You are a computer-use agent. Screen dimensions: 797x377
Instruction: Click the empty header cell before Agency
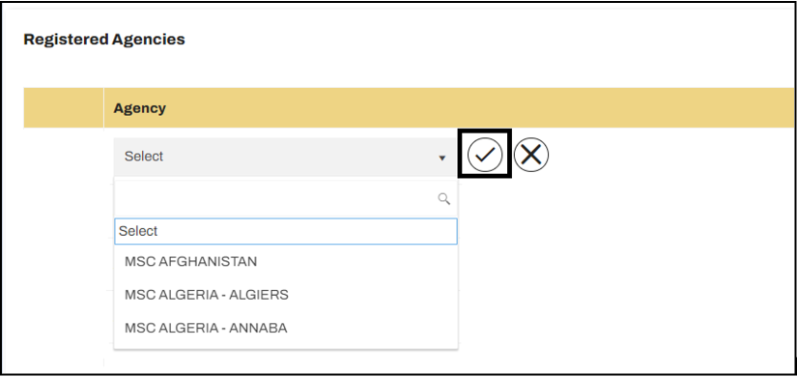[x=63, y=108]
